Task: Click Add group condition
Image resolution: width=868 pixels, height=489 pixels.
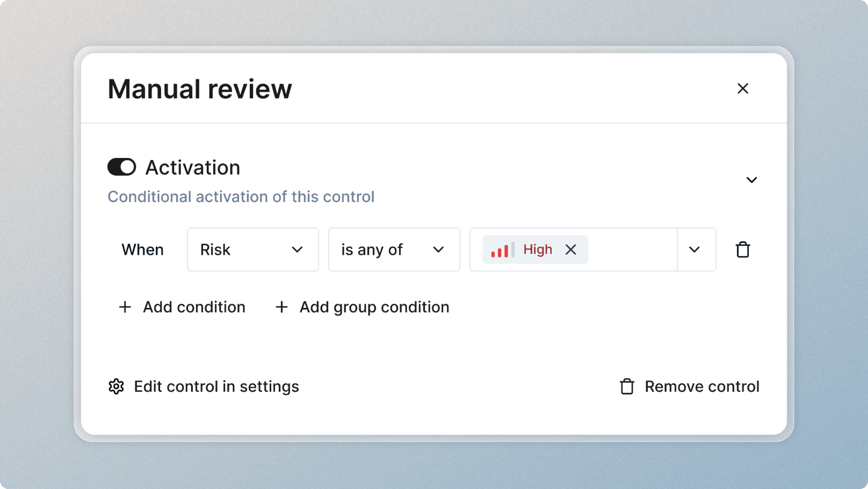Action: point(363,307)
